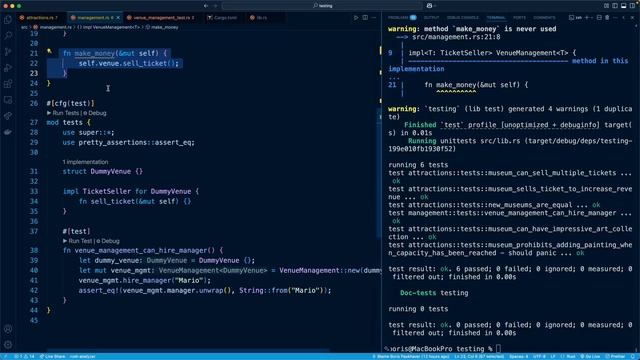Click the Live Share status bar item
The height and width of the screenshot is (360, 640).
click(52, 356)
